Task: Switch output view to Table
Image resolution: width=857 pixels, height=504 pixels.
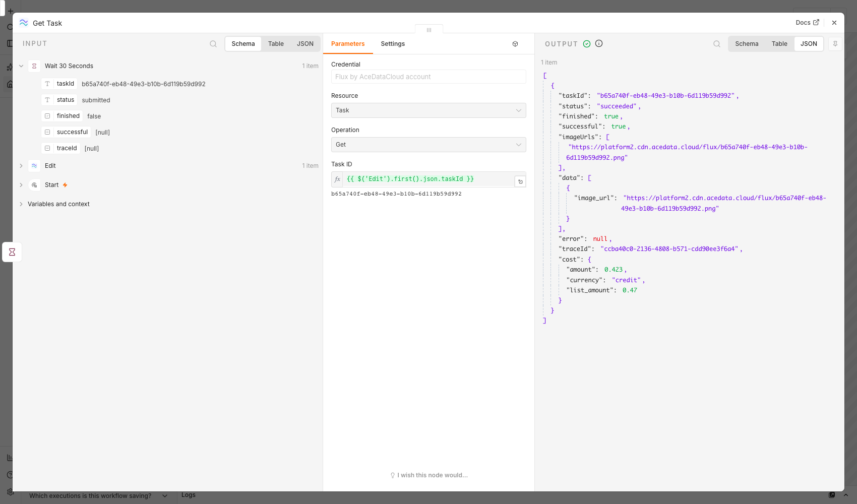Action: pos(779,44)
